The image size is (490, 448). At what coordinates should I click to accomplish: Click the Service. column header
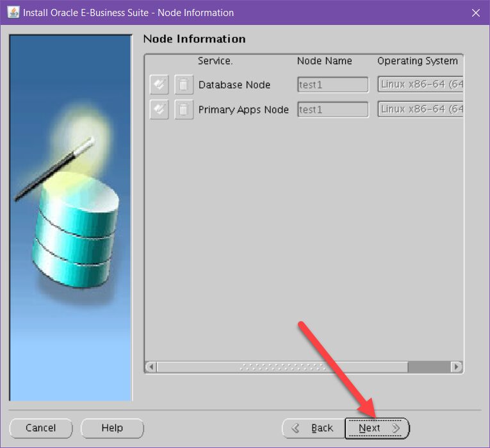tap(215, 61)
